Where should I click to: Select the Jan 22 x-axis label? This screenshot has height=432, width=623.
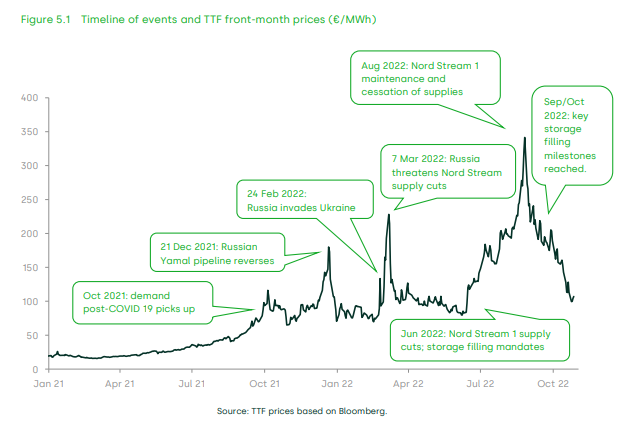(337, 381)
